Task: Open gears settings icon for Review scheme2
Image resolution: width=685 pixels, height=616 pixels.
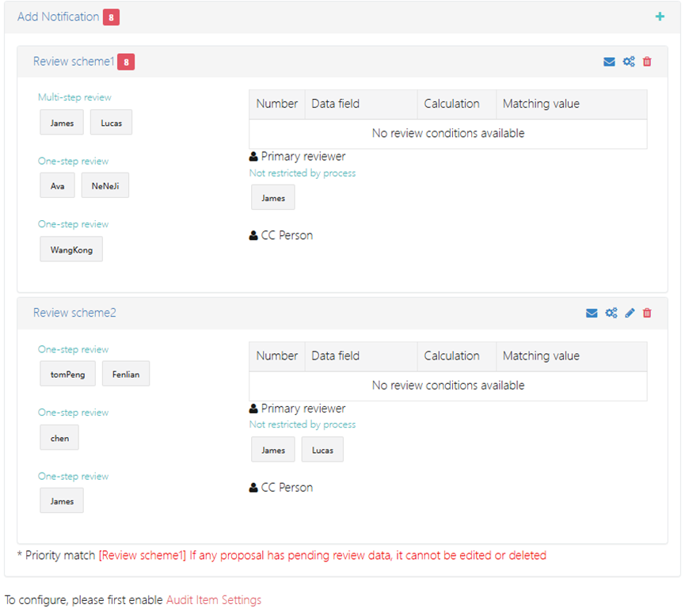Action: [611, 313]
